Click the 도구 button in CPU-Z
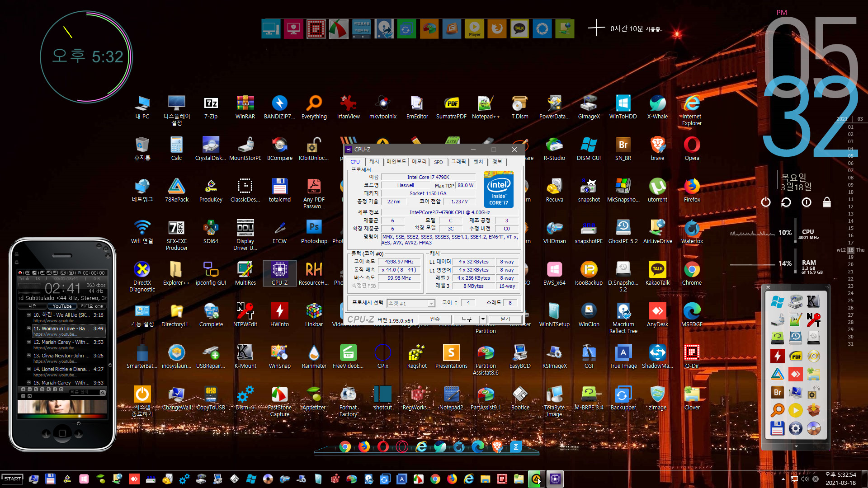 click(x=466, y=319)
